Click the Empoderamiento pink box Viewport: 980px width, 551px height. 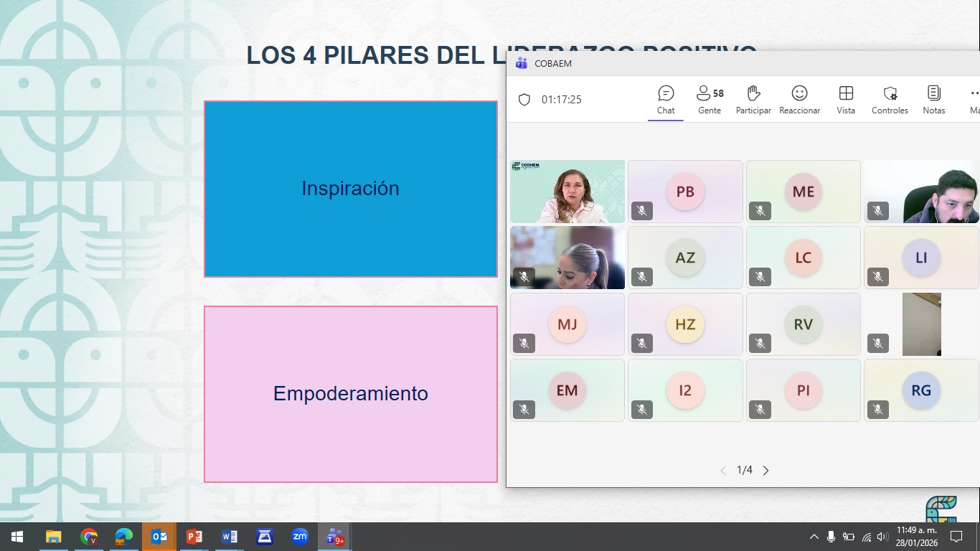(350, 394)
